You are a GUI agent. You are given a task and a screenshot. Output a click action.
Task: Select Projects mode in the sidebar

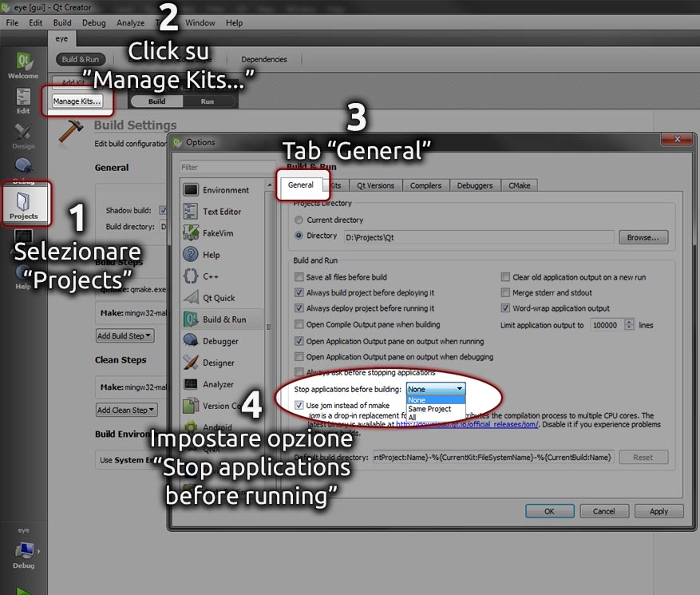pos(24,204)
